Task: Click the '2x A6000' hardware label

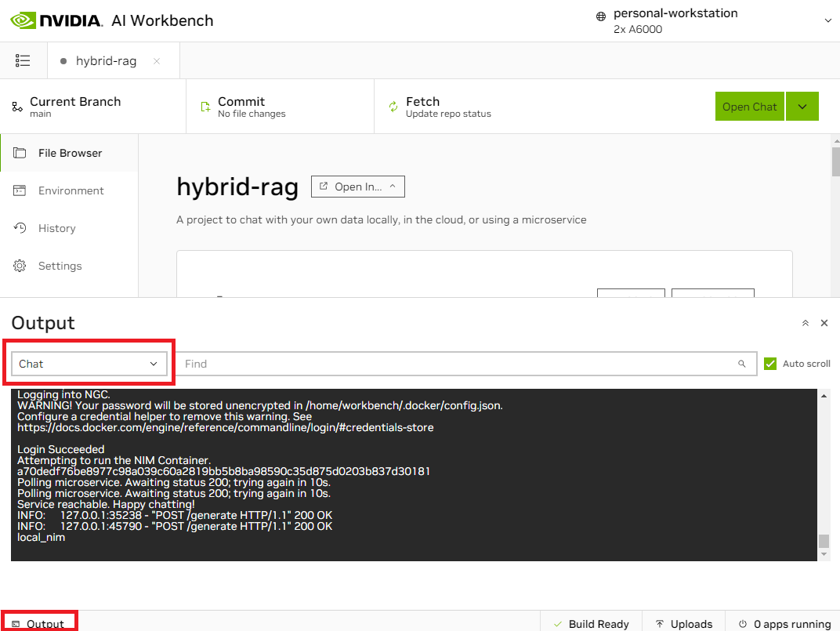Action: click(638, 29)
